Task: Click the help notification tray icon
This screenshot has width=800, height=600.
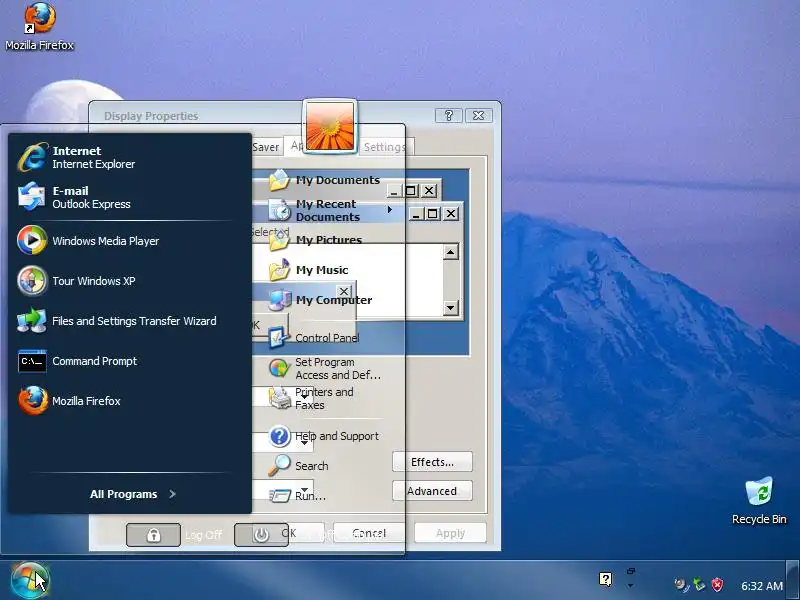Action: pos(606,579)
